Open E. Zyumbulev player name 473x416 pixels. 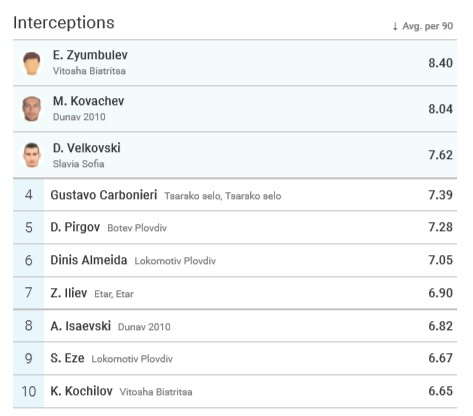click(x=90, y=55)
